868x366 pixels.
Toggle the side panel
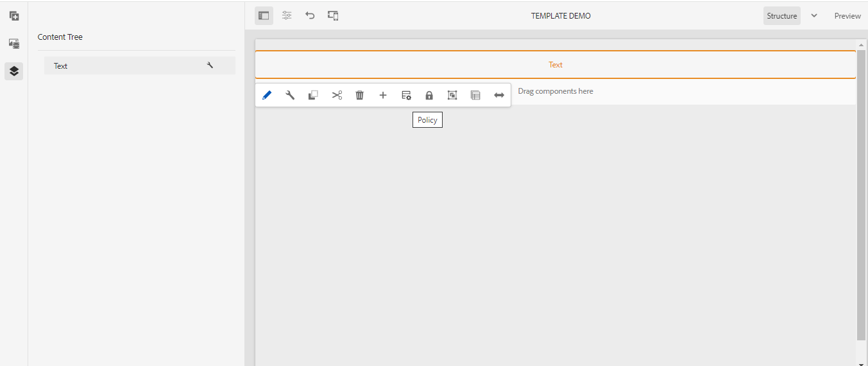point(264,15)
